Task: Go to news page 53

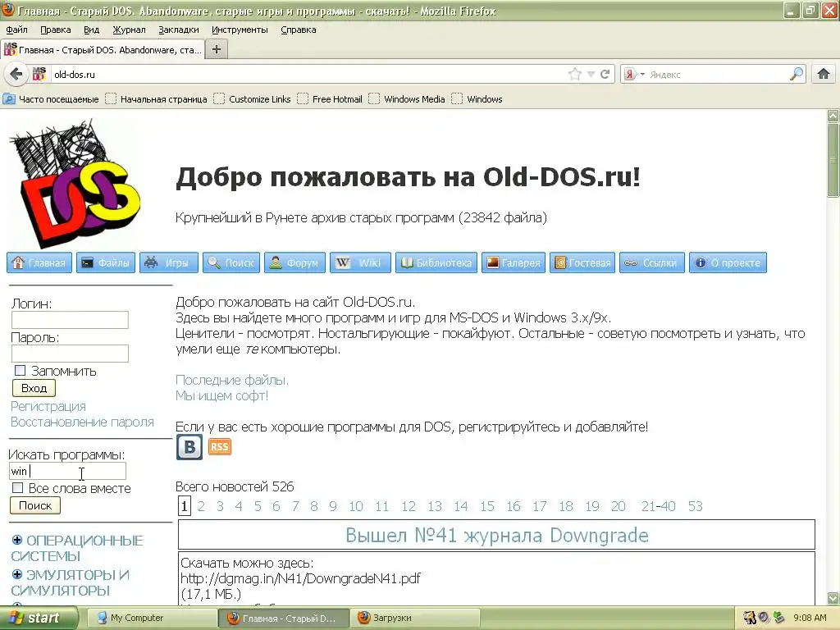Action: coord(696,506)
